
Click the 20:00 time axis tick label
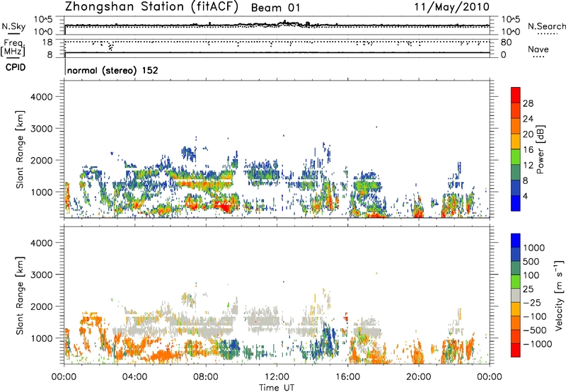tap(418, 377)
